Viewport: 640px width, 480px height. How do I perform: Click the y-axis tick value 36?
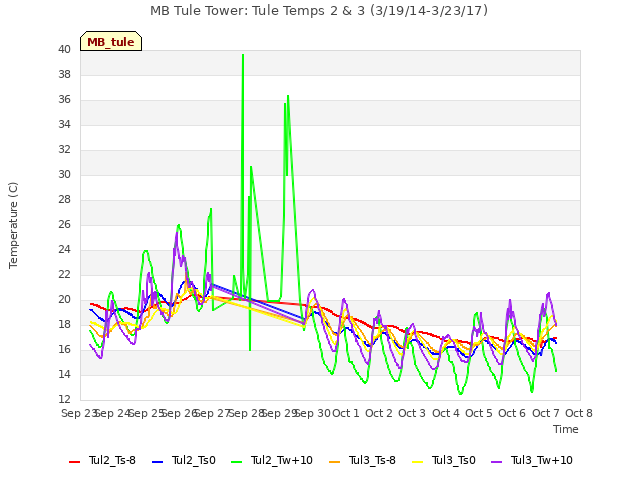pyautogui.click(x=64, y=100)
